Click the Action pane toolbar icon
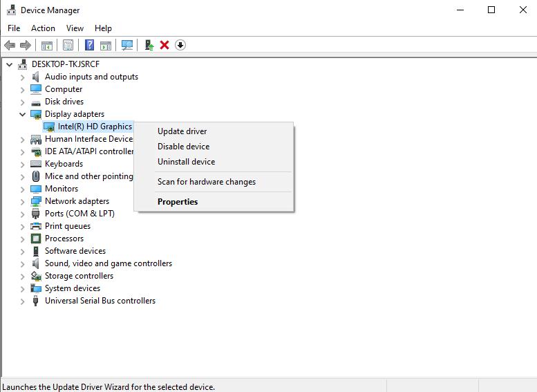The height and width of the screenshot is (392, 537). click(x=106, y=45)
